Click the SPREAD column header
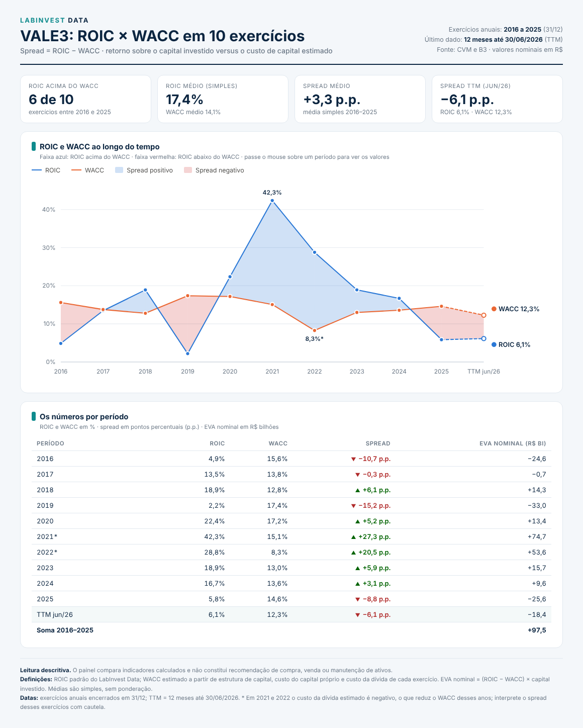Image resolution: width=583 pixels, height=728 pixels. click(x=378, y=443)
